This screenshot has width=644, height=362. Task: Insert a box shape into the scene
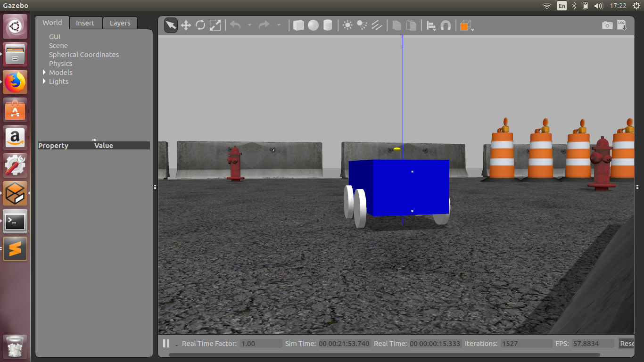click(x=298, y=25)
